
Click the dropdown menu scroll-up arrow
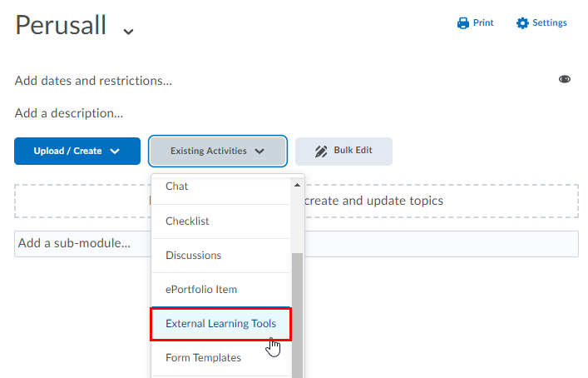(298, 185)
